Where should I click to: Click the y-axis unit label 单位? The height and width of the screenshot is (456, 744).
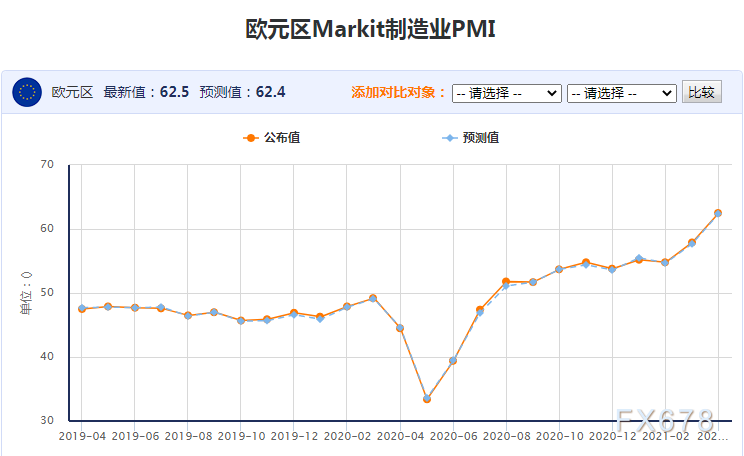(26, 293)
